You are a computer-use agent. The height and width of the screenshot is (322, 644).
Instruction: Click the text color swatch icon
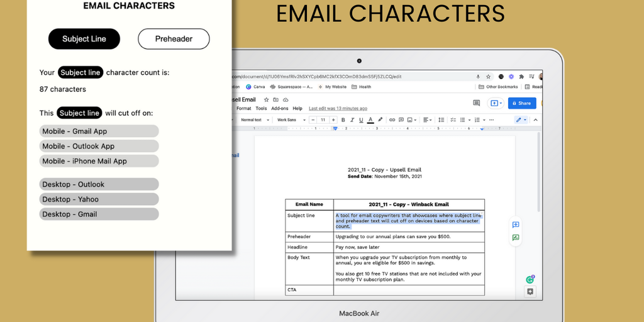click(370, 119)
